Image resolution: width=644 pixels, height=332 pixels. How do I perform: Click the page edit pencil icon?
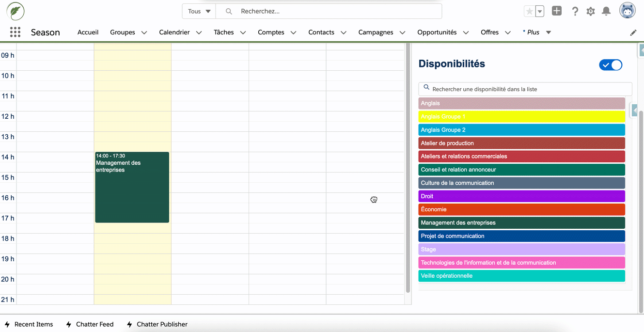click(633, 32)
